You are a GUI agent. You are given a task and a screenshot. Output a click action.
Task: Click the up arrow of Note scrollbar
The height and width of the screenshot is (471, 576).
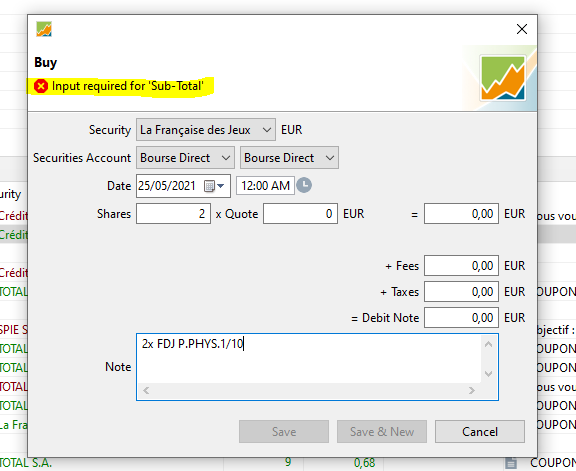489,344
